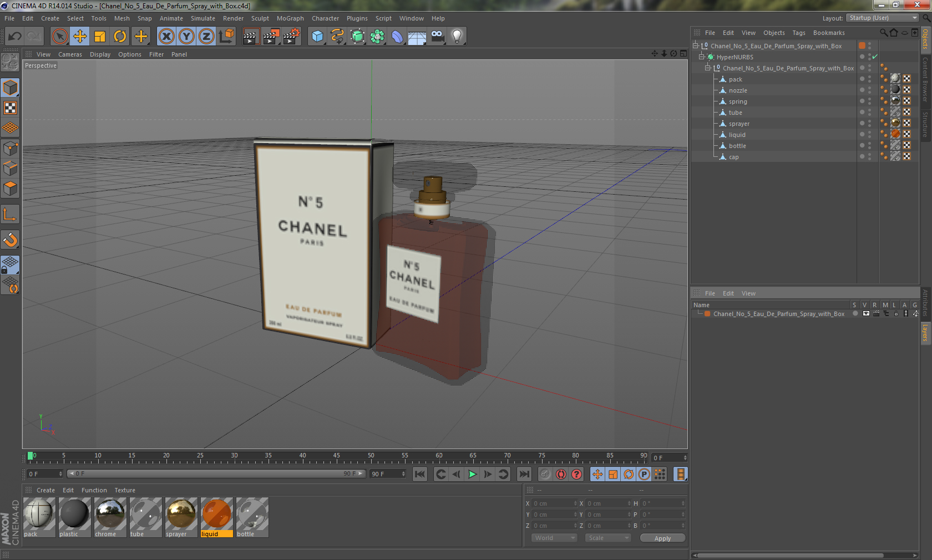Viewport: 932px width, 560px height.
Task: Collapse the nested Chanel group
Action: (707, 68)
